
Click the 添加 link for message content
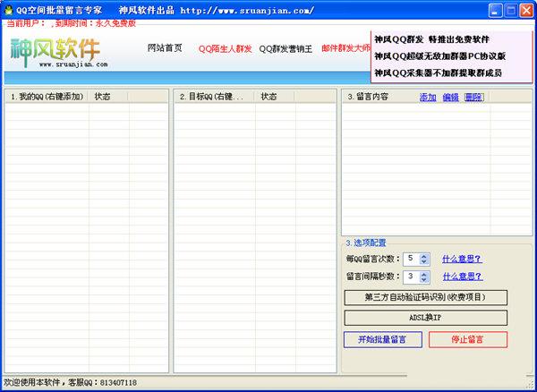pos(428,98)
